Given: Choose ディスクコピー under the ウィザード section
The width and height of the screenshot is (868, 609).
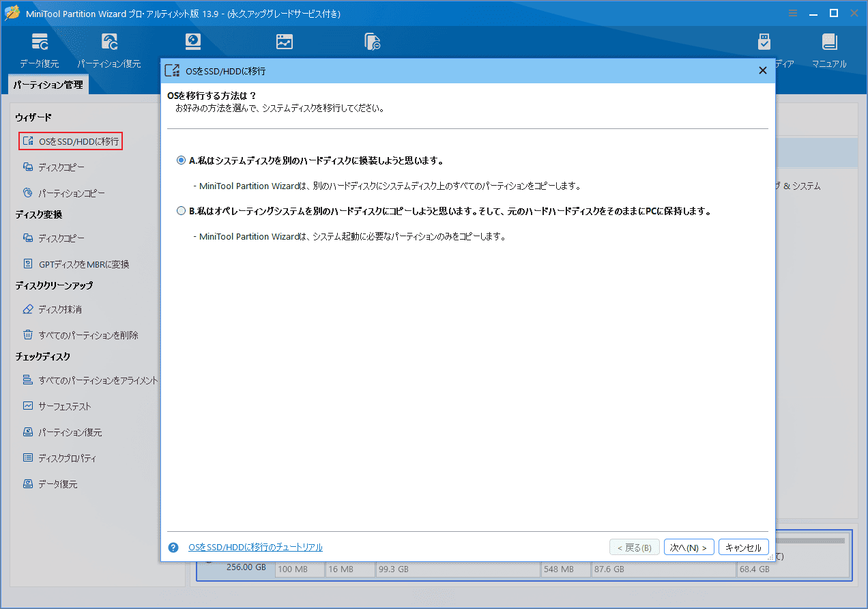Looking at the screenshot, I should click(x=54, y=167).
